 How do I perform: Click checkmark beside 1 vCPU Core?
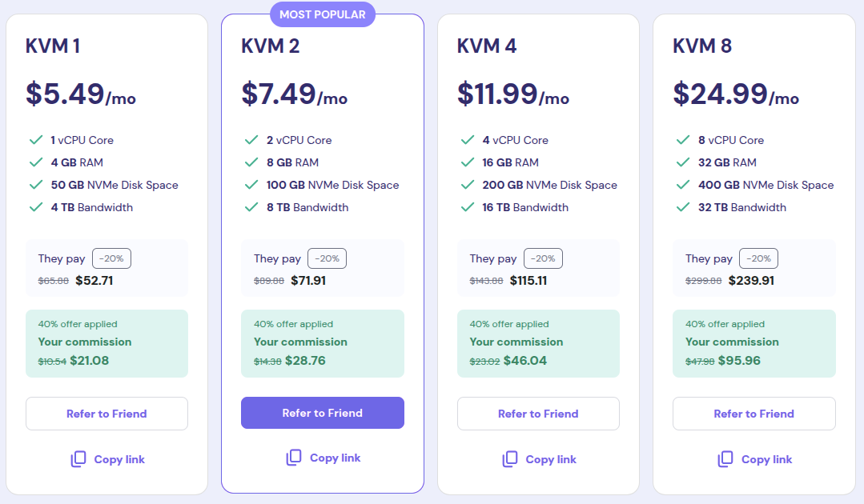pos(36,140)
